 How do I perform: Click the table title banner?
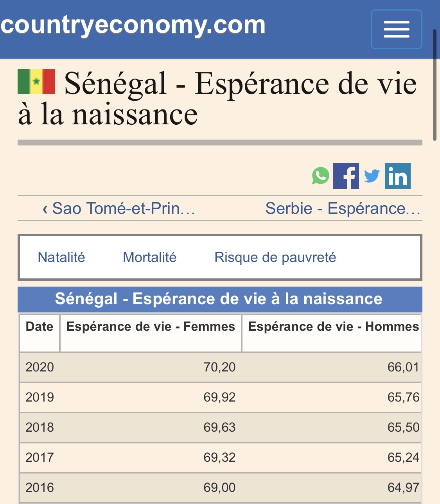click(219, 299)
